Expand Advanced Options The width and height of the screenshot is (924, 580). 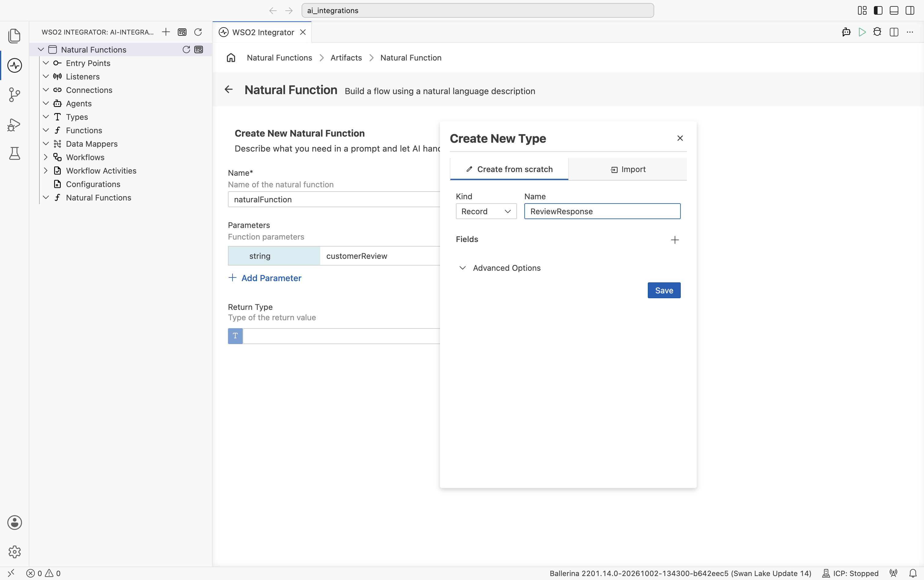[500, 268]
